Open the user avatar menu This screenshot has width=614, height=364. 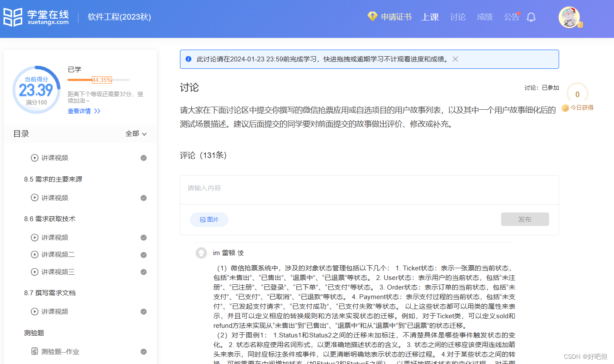[x=569, y=17]
